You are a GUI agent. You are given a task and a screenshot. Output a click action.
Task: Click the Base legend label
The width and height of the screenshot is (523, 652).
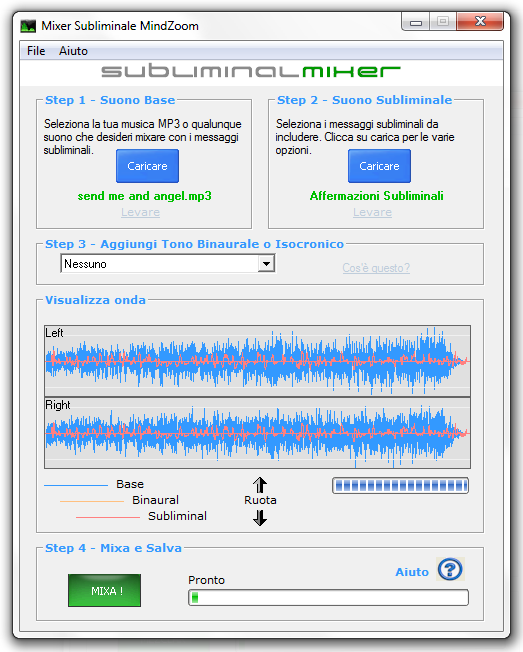(x=130, y=484)
